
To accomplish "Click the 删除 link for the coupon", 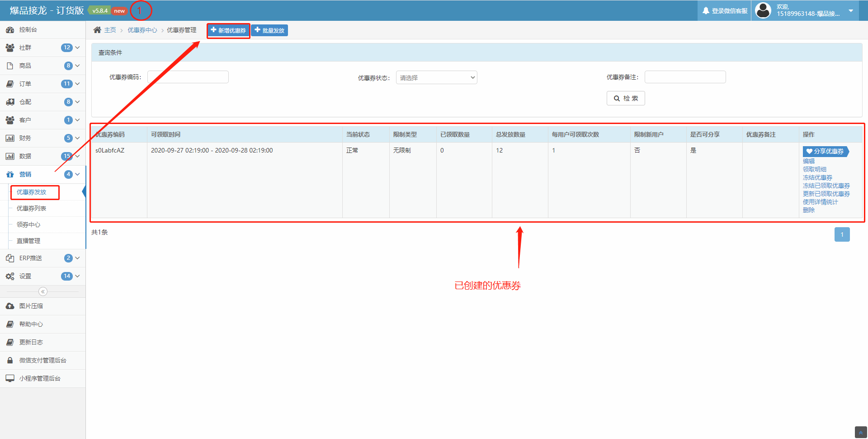I will (x=809, y=210).
